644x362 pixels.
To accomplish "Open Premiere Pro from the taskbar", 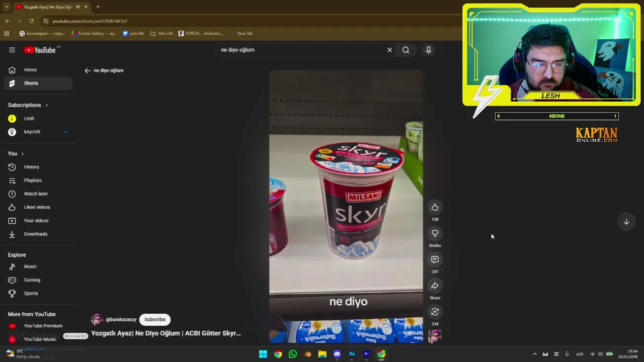I will [x=367, y=354].
